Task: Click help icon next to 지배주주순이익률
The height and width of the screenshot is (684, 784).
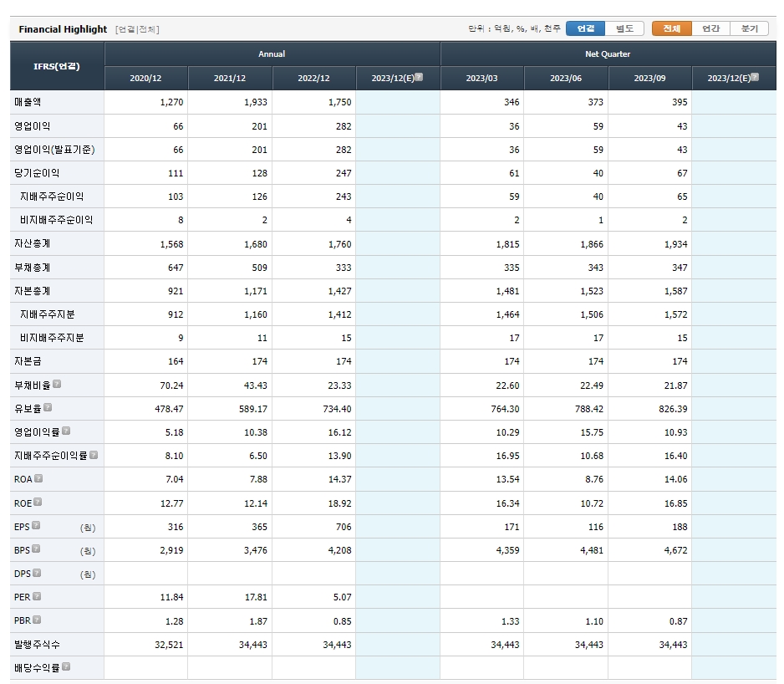Action: click(x=94, y=455)
